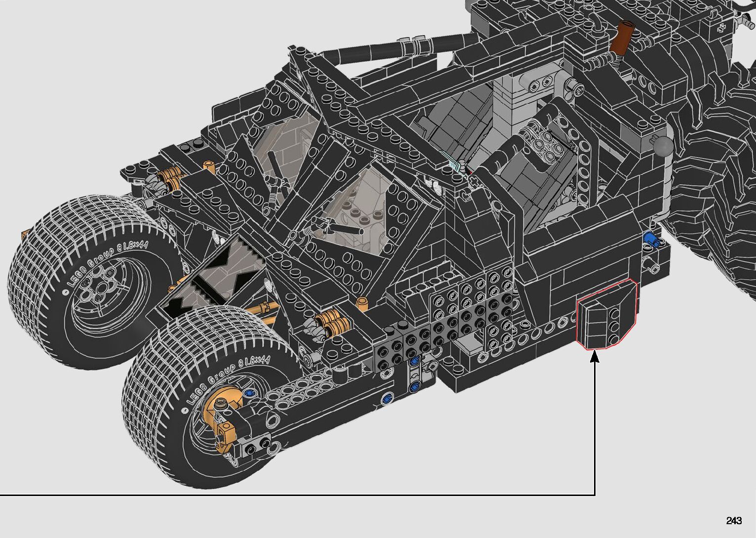Click the horizontal callout line at the bottom
756x538 pixels.
click(x=296, y=495)
